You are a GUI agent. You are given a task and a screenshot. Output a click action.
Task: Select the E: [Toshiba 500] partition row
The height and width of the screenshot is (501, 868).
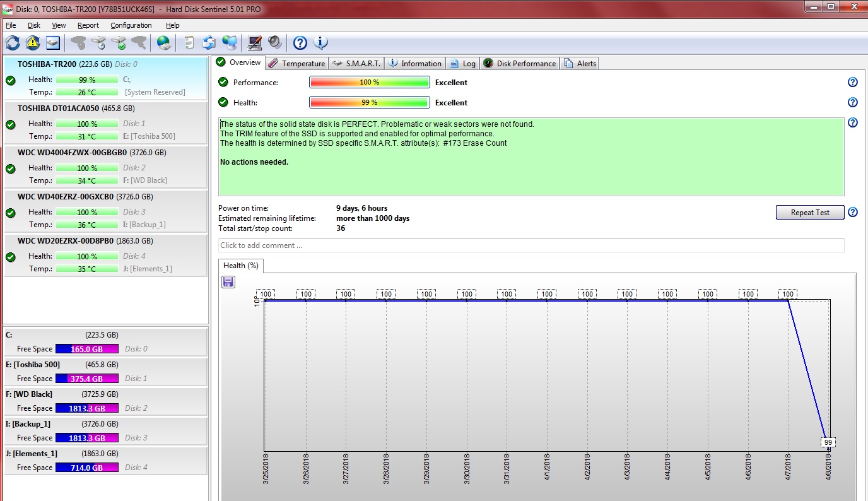[x=105, y=371]
